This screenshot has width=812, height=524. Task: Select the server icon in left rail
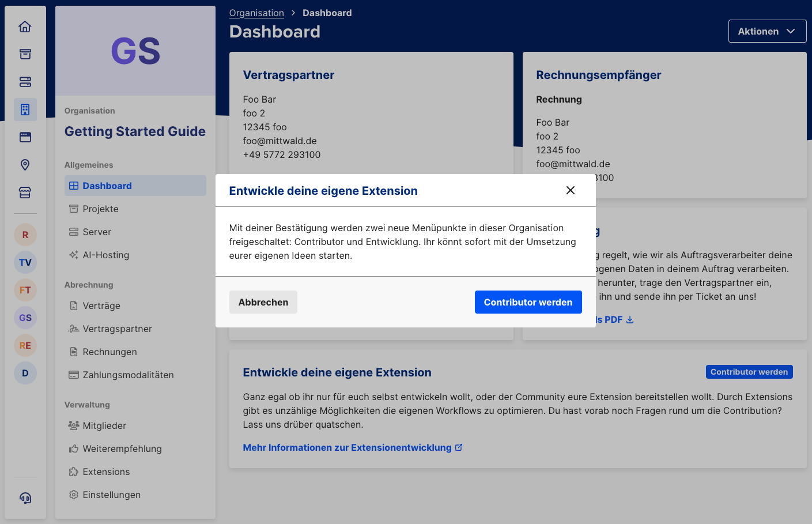(25, 82)
